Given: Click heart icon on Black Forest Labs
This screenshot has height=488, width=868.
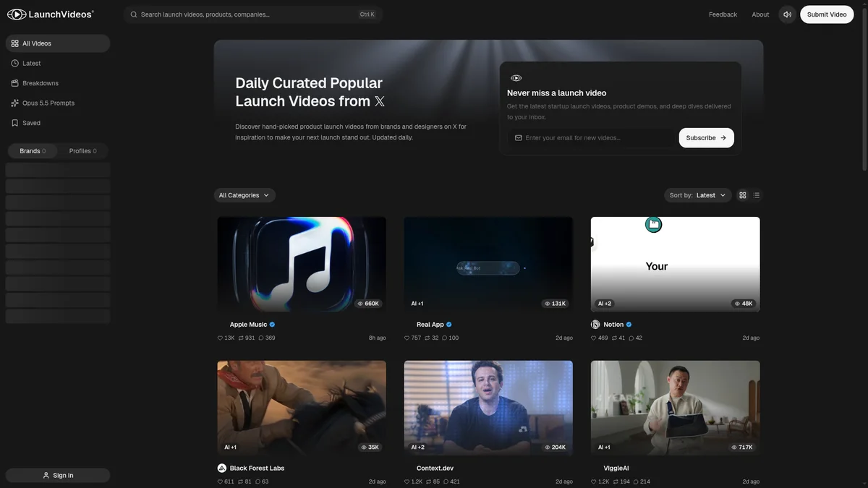Looking at the screenshot, I should (220, 481).
